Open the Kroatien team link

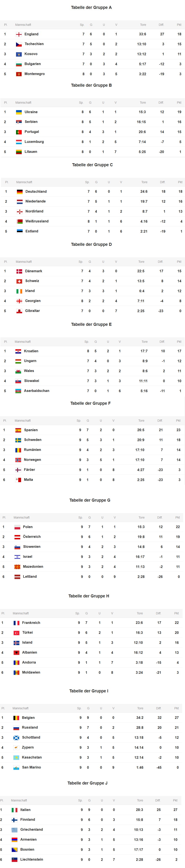pyautogui.click(x=31, y=351)
